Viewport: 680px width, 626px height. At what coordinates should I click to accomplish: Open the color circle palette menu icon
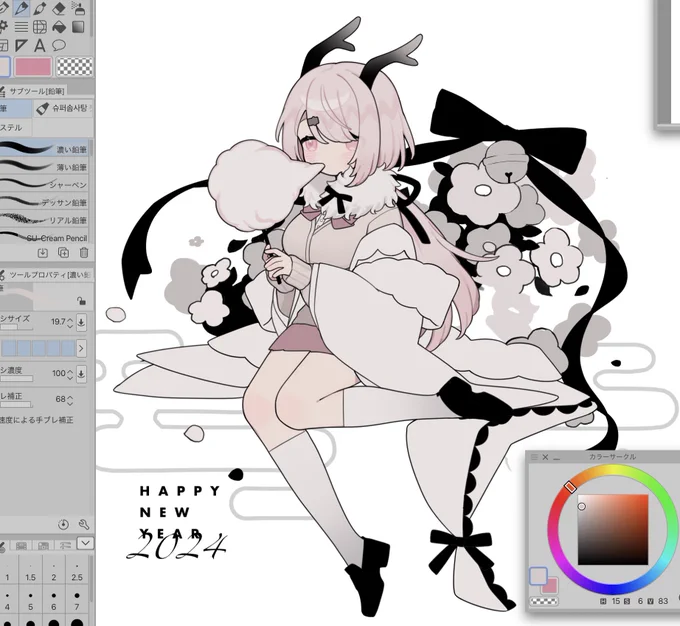(x=534, y=457)
